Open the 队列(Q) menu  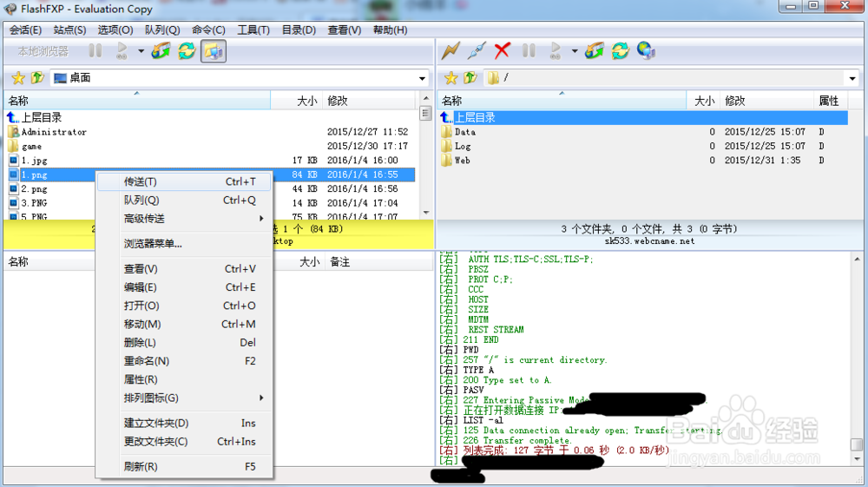(162, 30)
